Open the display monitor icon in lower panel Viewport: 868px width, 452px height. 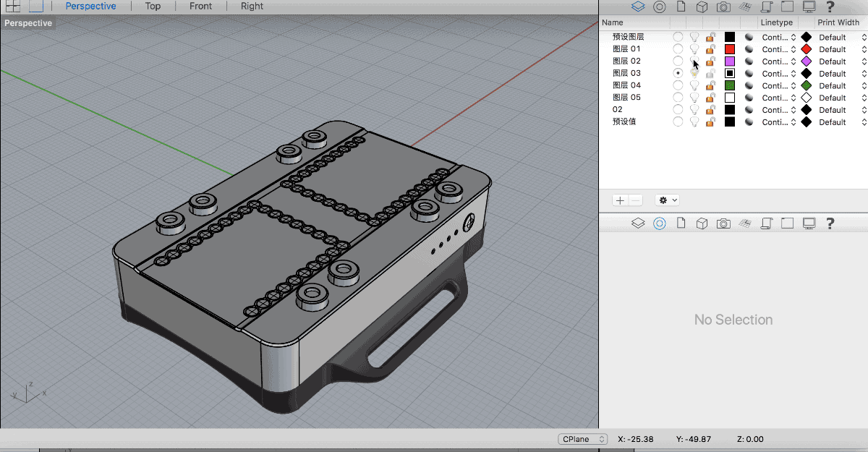[x=809, y=224]
